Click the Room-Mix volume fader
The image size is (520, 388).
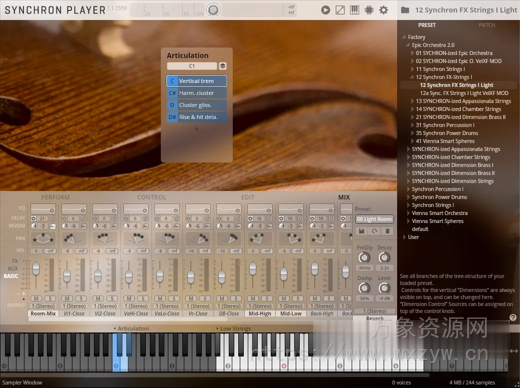(x=36, y=269)
